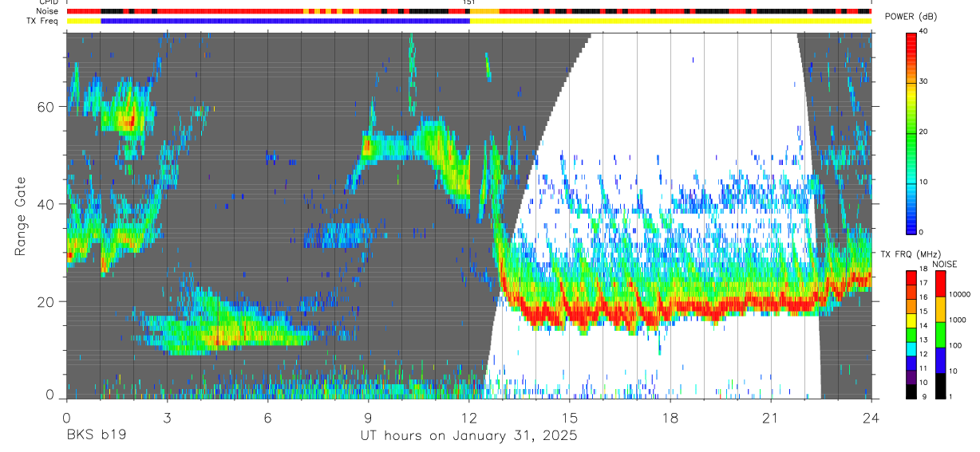Pick the black NOISE swatch between 1 and 10
Viewport: 980px width, 452px height.
click(x=940, y=386)
